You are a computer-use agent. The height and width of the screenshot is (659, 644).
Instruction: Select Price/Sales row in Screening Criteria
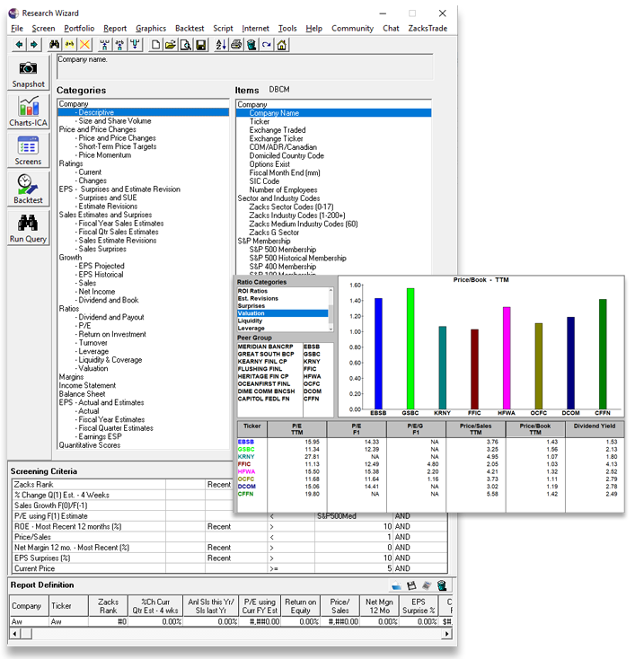[230, 537]
